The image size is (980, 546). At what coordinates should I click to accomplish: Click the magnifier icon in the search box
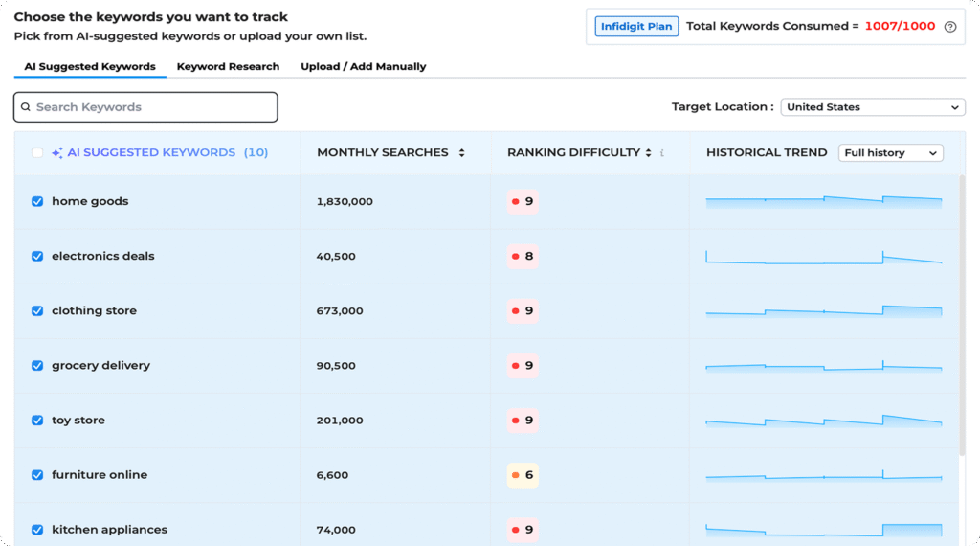(x=26, y=107)
